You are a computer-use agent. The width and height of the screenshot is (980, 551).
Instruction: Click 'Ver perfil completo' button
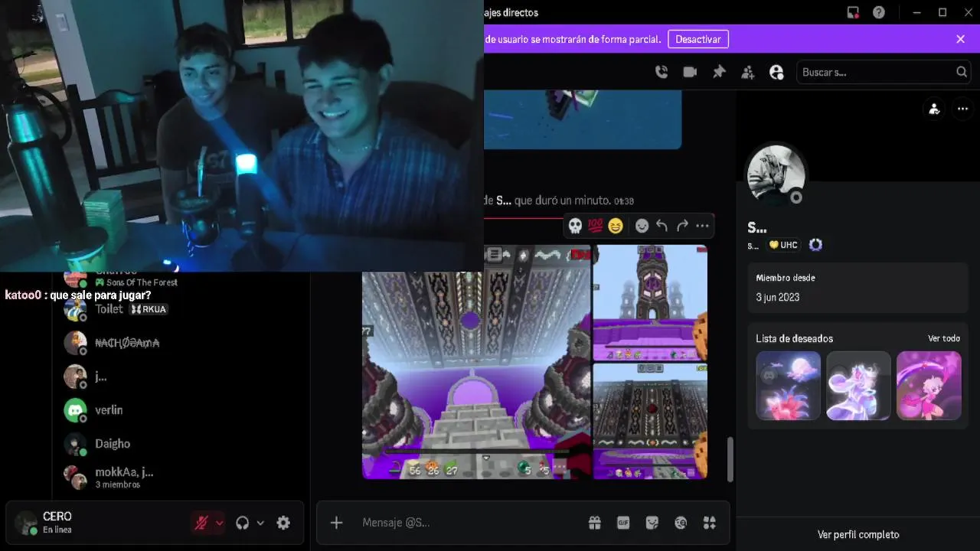tap(858, 534)
